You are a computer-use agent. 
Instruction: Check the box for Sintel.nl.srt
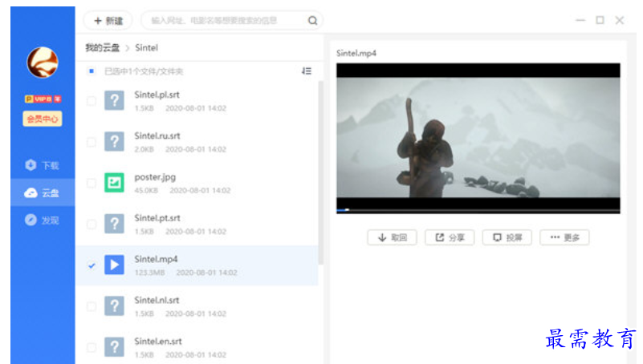[x=92, y=306]
